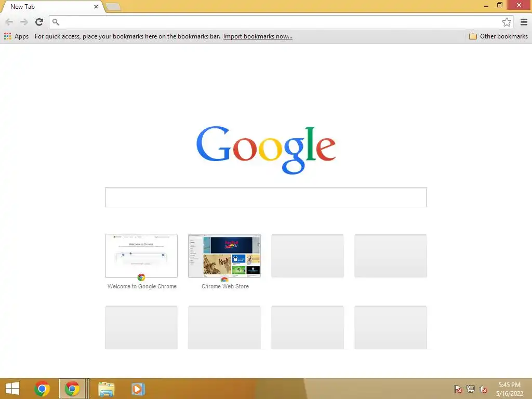Click the Google search box
The image size is (532, 399).
[x=266, y=197]
